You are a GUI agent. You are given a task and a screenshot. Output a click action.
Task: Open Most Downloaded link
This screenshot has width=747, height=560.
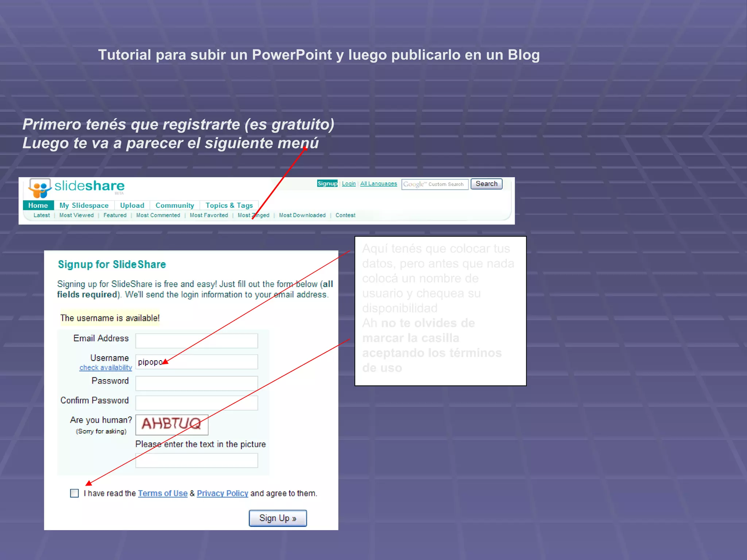[302, 215]
